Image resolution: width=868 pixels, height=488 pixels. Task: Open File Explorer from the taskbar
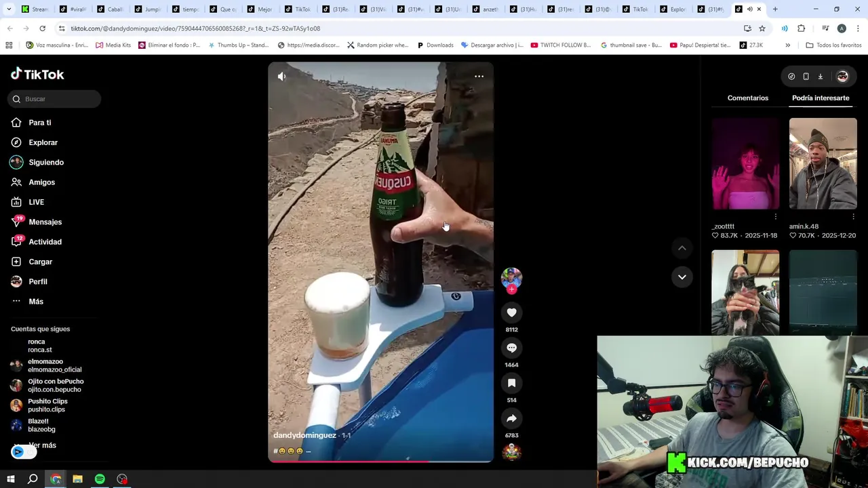(77, 479)
